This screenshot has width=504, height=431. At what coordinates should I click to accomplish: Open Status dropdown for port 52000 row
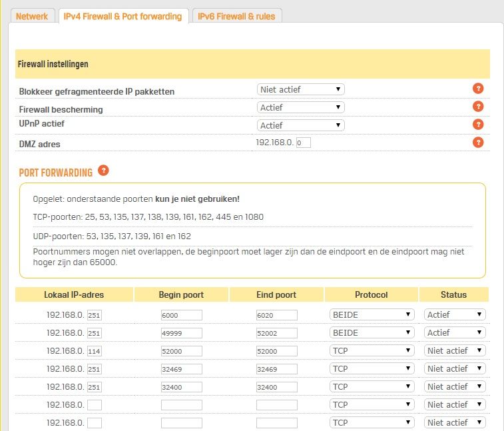[x=455, y=350]
